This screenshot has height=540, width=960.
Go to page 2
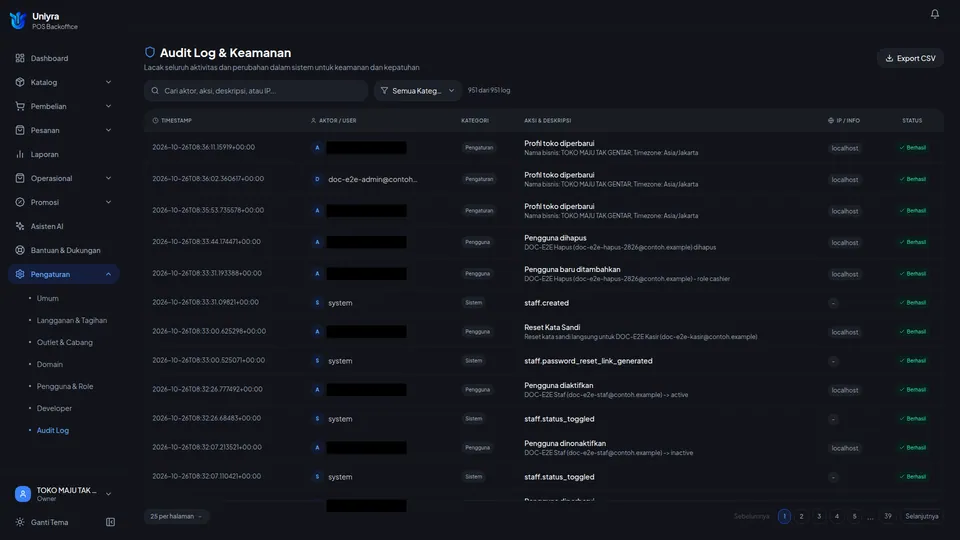(x=801, y=516)
